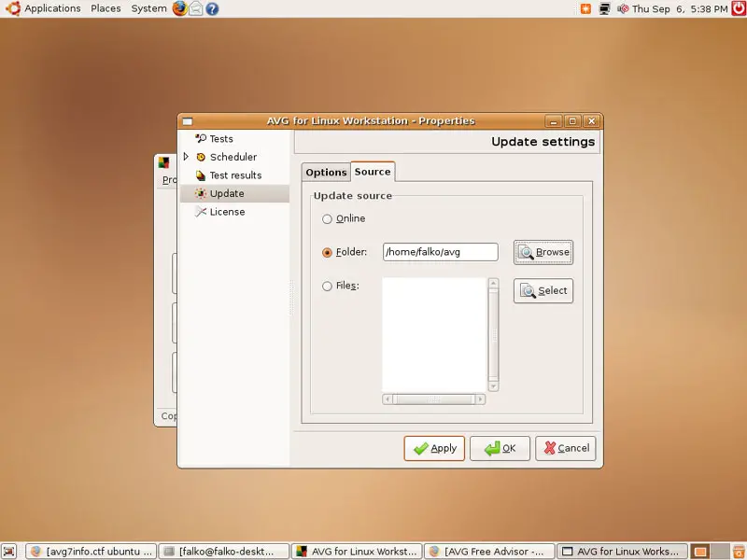747x560 pixels.
Task: Click the License icon in sidebar
Action: tap(201, 212)
